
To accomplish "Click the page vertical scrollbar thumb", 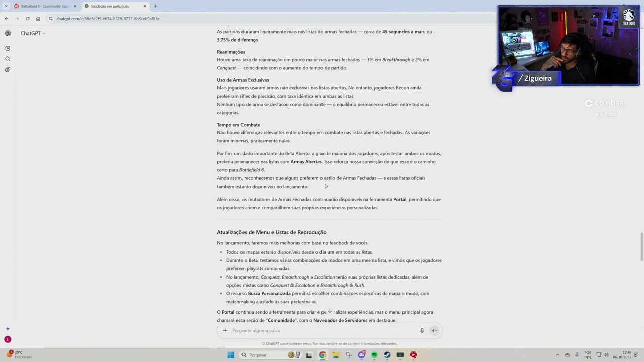I will (x=641, y=247).
